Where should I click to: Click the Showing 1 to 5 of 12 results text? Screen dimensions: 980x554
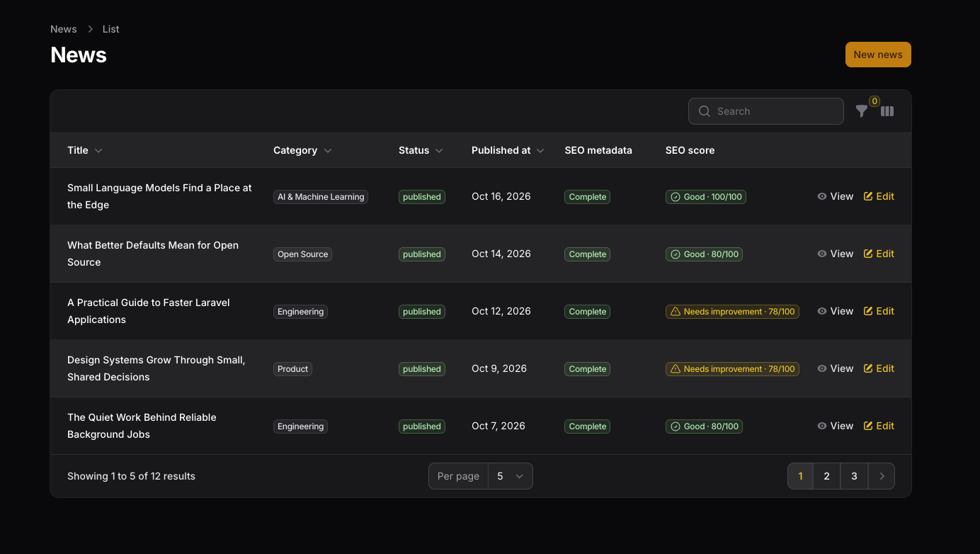point(131,476)
